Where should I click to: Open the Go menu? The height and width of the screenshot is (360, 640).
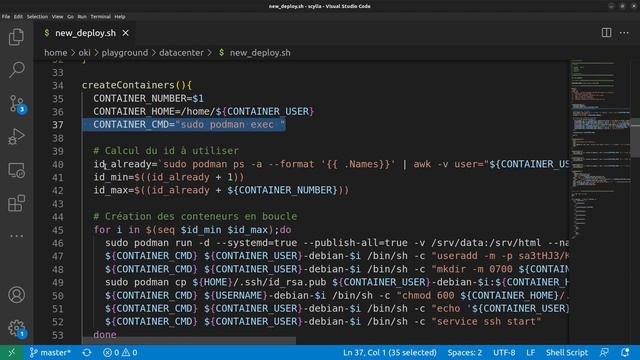pyautogui.click(x=71, y=17)
